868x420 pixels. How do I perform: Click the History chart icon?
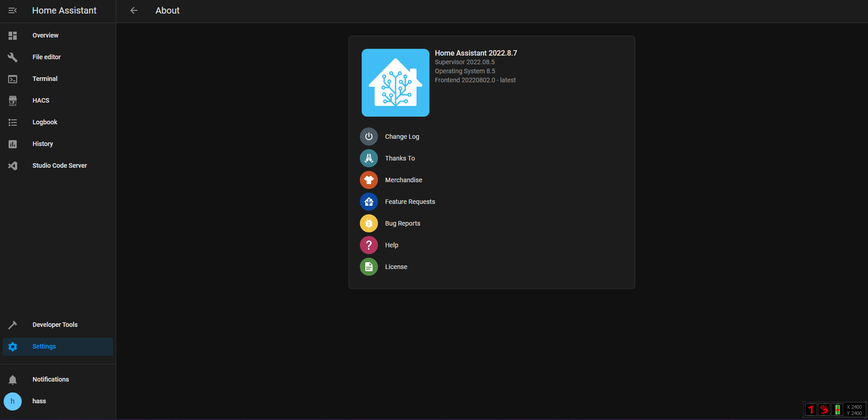pos(13,144)
